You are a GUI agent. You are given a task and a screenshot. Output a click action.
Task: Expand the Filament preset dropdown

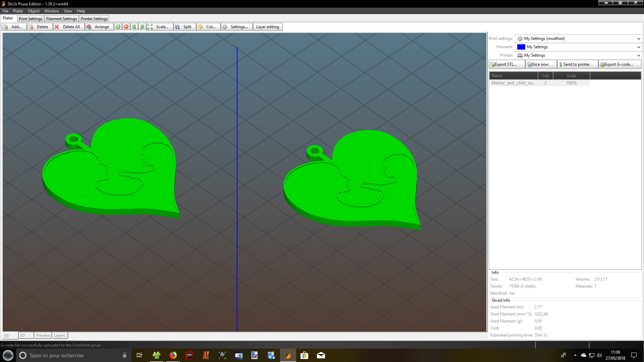(638, 47)
